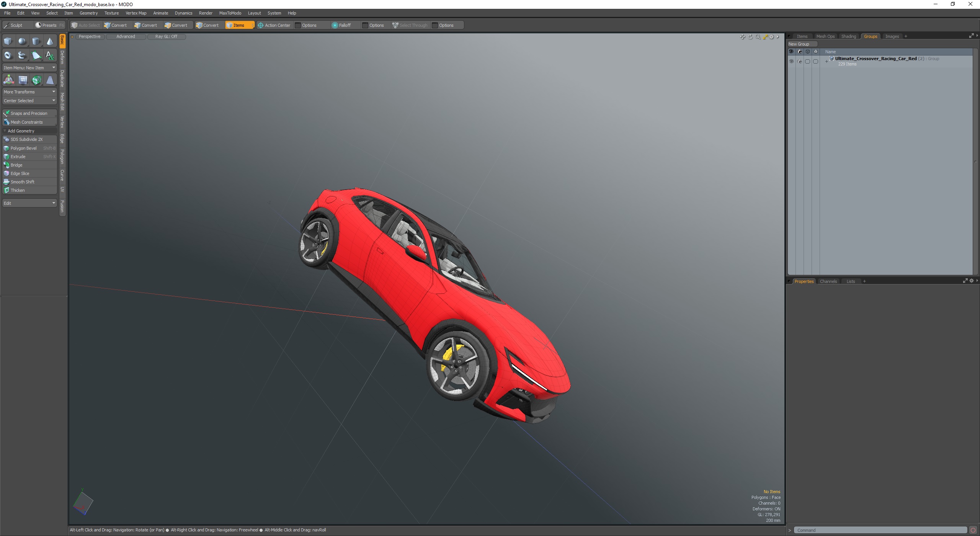Screen dimensions: 980x536
Task: Switch to the Channels tab
Action: [x=828, y=281]
